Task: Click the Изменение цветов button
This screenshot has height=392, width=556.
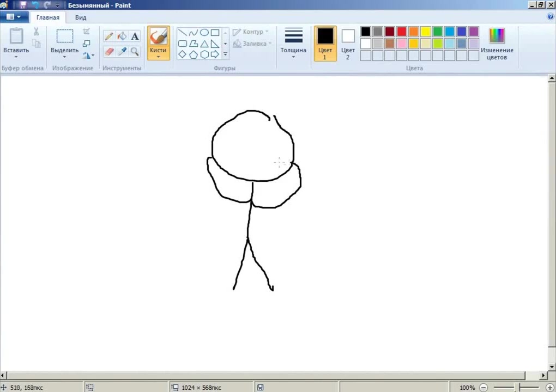Action: click(x=497, y=44)
